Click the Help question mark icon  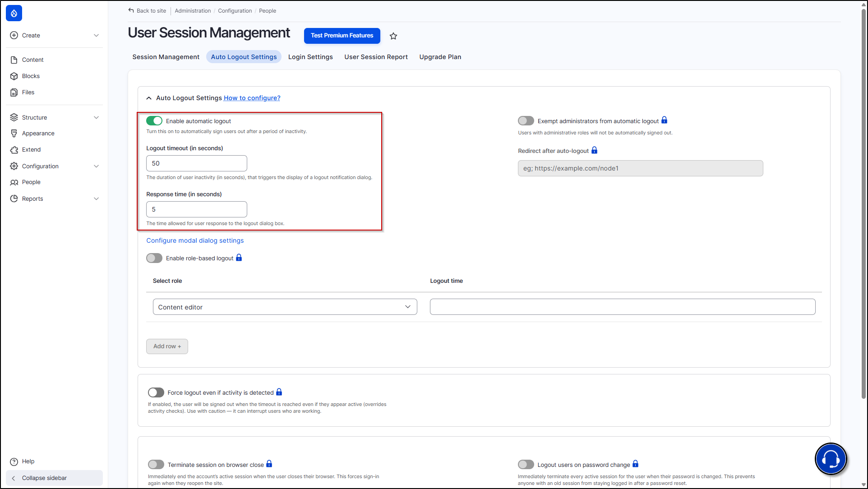point(14,461)
